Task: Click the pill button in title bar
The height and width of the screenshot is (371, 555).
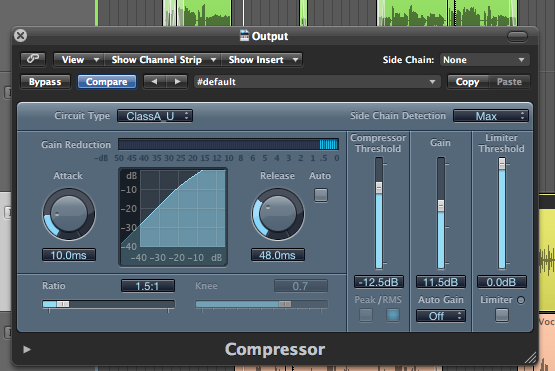Action: (517, 36)
